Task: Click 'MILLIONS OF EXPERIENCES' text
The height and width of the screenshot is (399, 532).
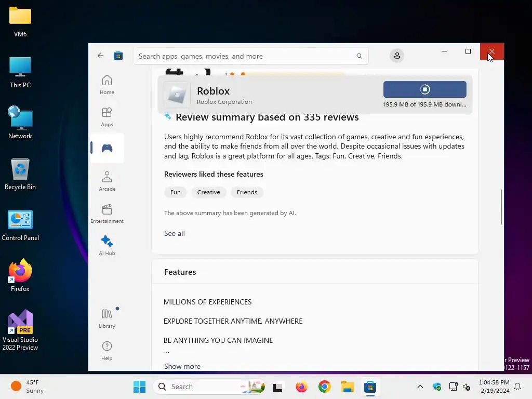Action: tap(208, 302)
